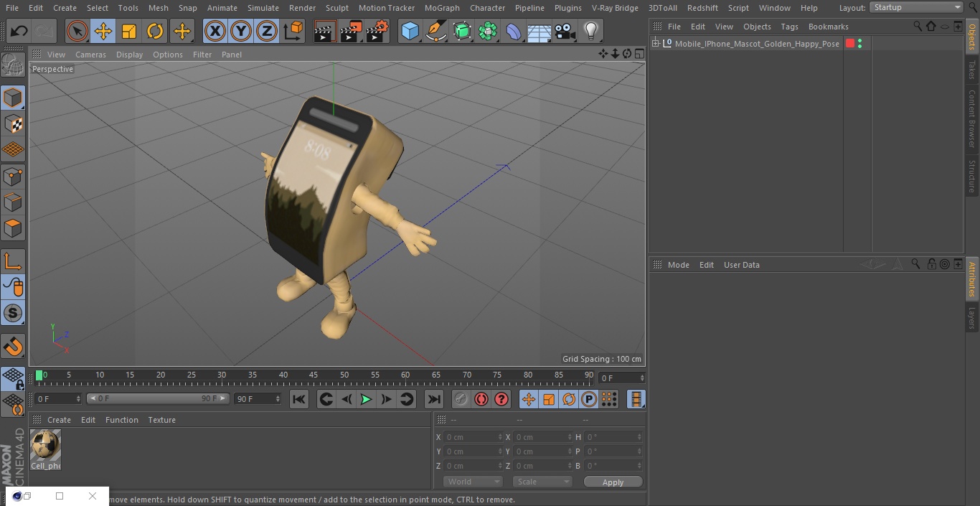Open the MoGraph menu
980x506 pixels.
click(x=442, y=8)
